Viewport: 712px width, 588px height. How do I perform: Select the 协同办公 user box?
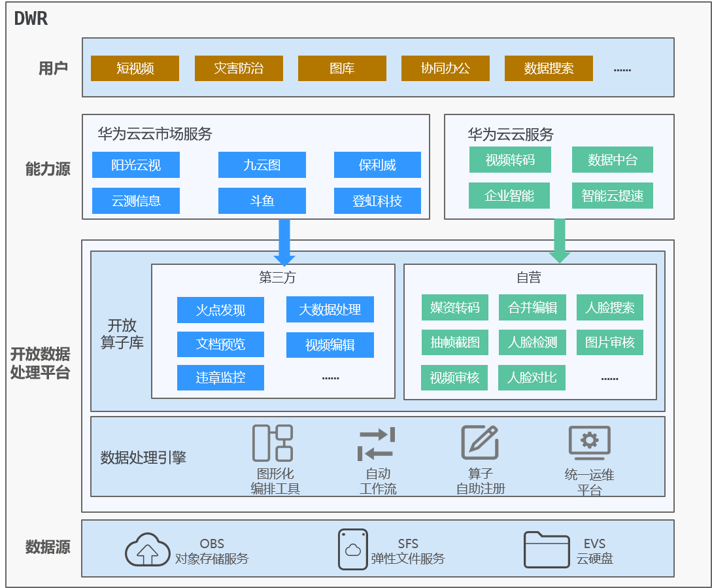[x=445, y=68]
